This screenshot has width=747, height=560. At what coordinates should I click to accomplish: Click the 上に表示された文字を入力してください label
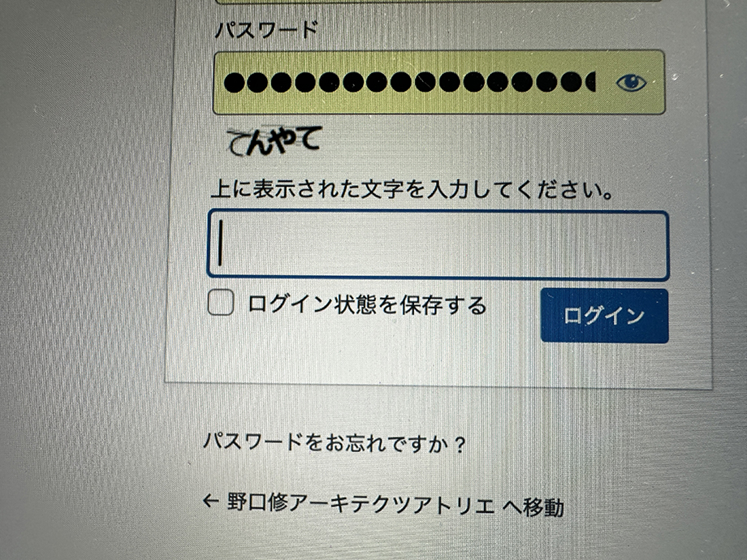click(412, 190)
